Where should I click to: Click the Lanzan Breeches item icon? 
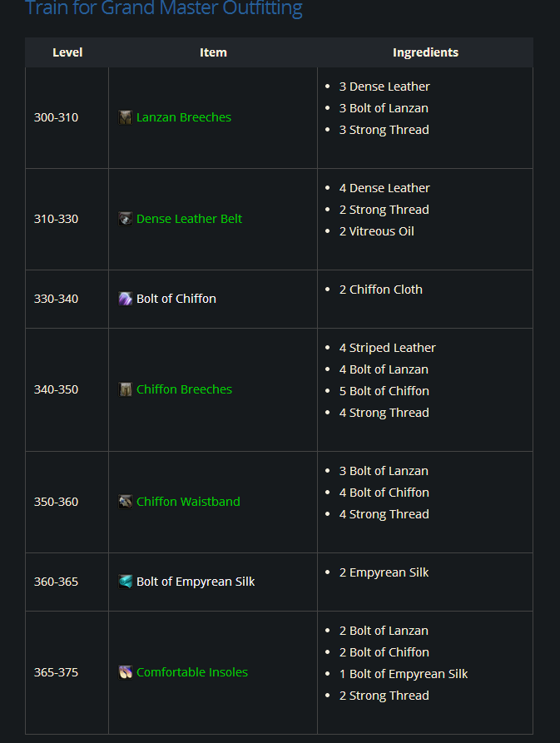(x=125, y=117)
